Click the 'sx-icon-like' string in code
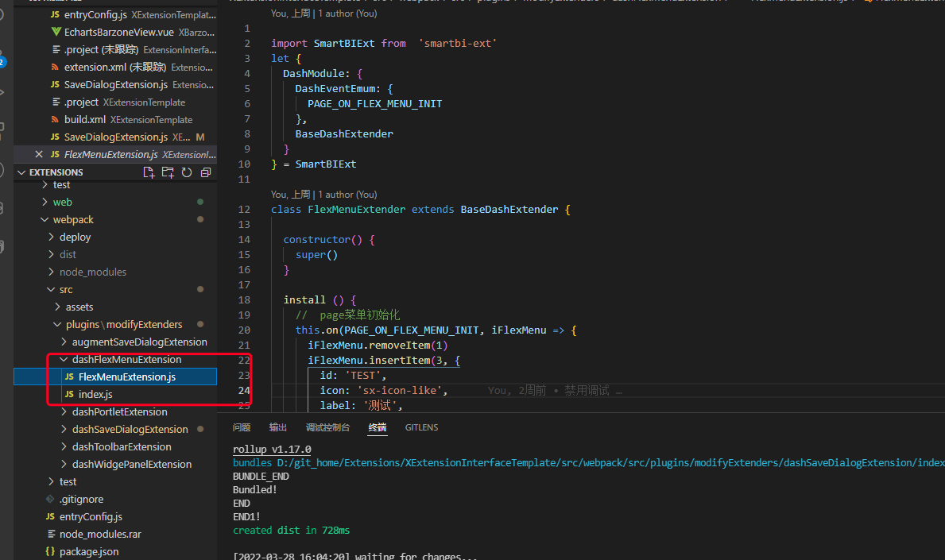The width and height of the screenshot is (945, 560). tap(402, 390)
